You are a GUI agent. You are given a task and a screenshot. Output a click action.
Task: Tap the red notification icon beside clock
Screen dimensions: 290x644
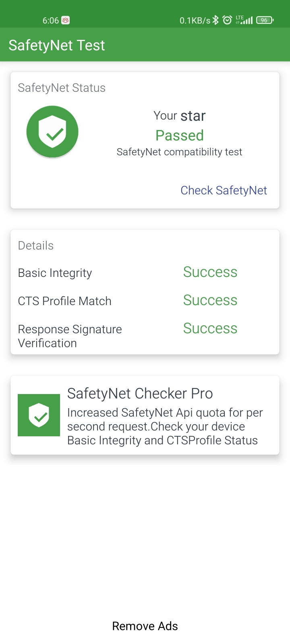tap(66, 20)
